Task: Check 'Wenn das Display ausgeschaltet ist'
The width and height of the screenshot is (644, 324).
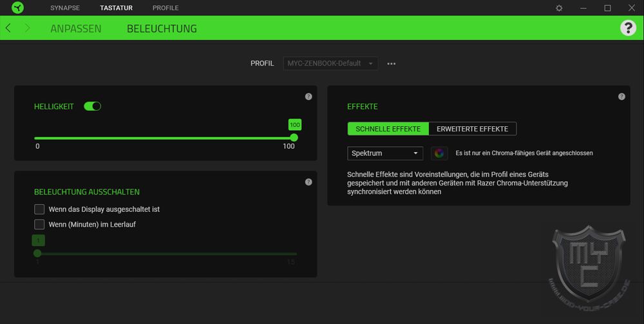Action: tap(39, 209)
